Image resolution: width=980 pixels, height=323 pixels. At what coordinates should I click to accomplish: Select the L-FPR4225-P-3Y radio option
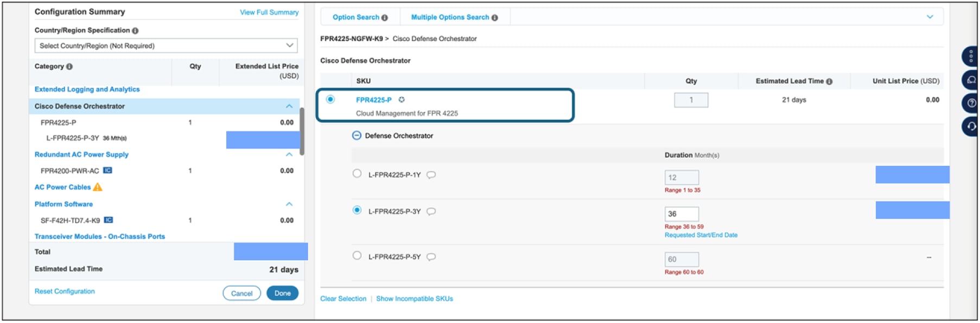tap(357, 210)
